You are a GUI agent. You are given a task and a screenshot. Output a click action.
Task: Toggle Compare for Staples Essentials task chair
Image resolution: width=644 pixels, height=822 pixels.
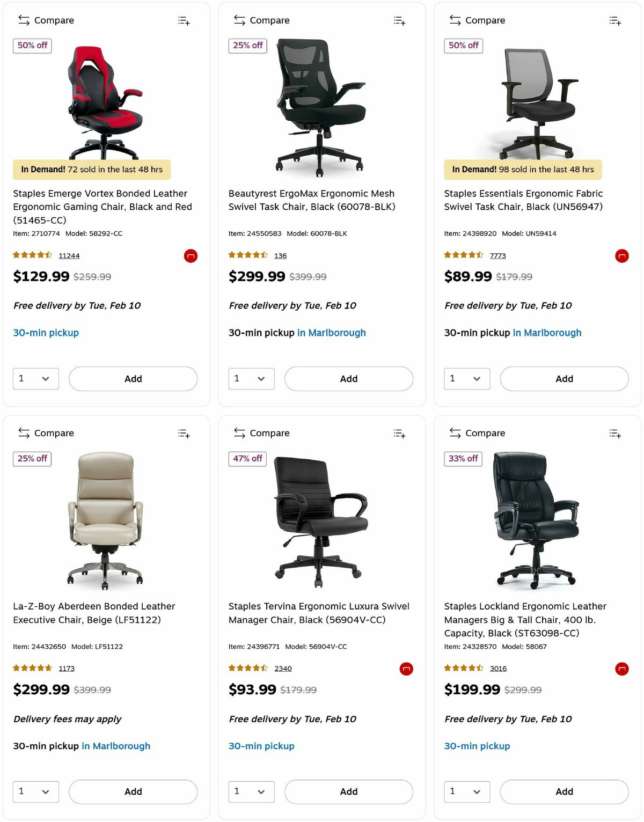tap(477, 20)
